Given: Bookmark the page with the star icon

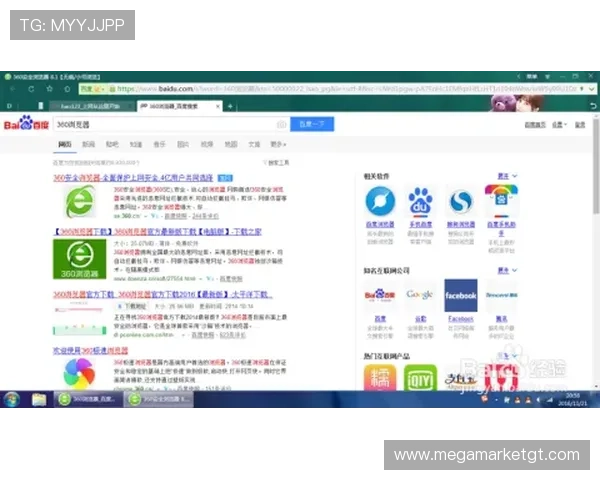Looking at the screenshot, I should pyautogui.click(x=49, y=89).
